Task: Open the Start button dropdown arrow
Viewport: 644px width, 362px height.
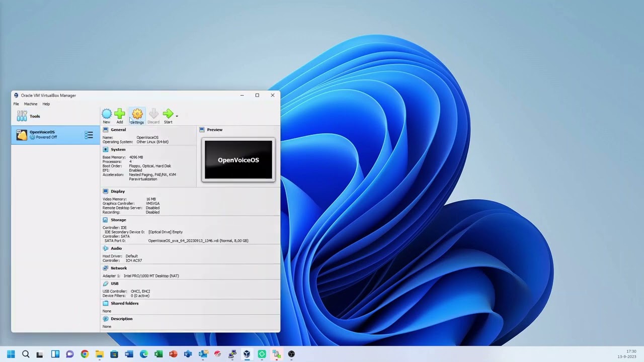Action: click(x=177, y=116)
